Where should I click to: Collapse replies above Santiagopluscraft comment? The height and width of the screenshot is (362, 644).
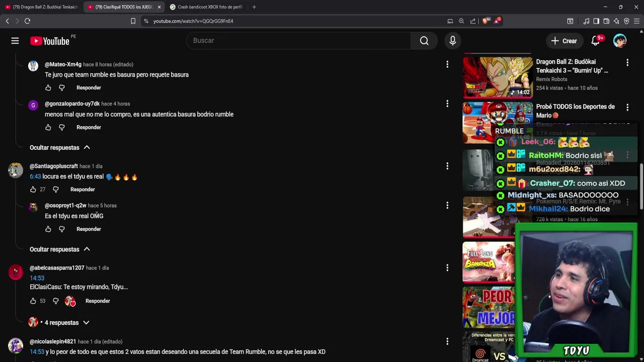pos(59,148)
